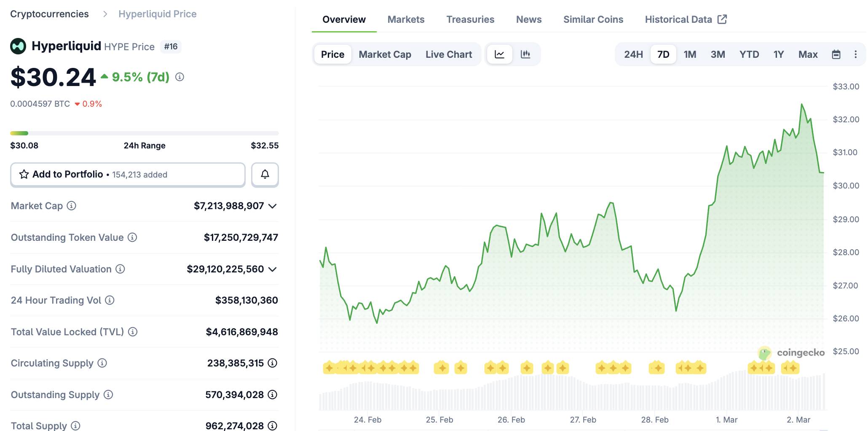This screenshot has width=868, height=431.
Task: Switch to candlestick chart view icon
Action: (x=525, y=54)
